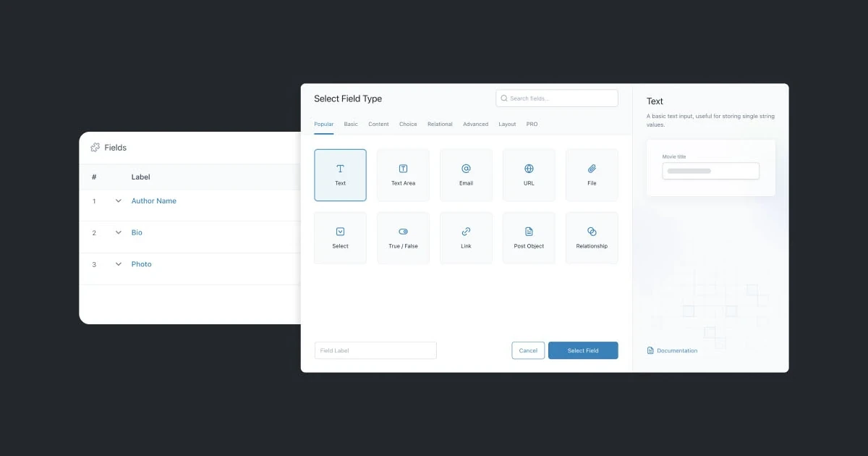Choose the Text Area field type
The image size is (868, 456).
403,174
